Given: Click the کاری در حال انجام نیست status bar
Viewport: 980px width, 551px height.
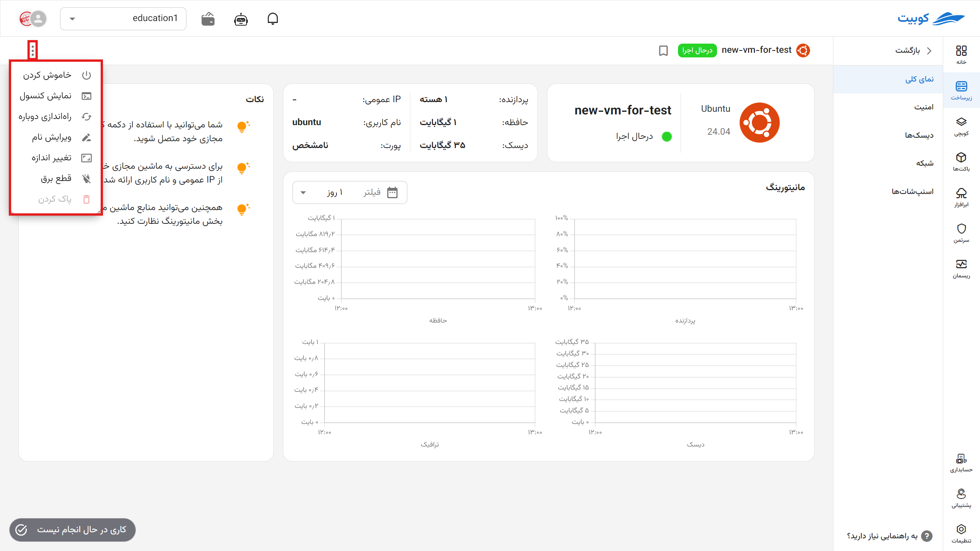Looking at the screenshot, I should coord(72,530).
